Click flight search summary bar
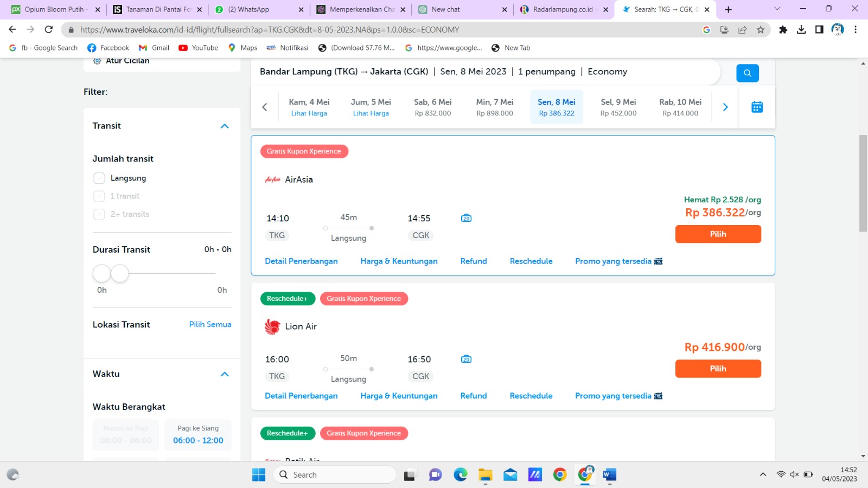The height and width of the screenshot is (488, 868). coord(486,72)
